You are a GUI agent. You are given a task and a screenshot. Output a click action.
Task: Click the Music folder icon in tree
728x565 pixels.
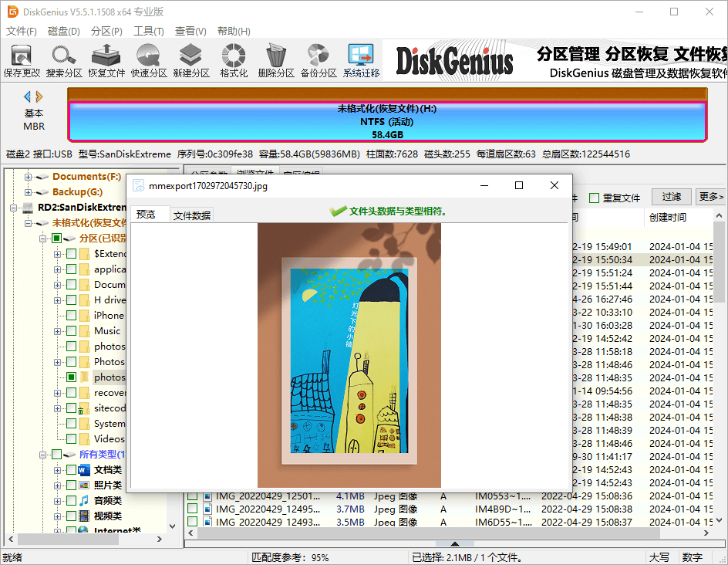(85, 331)
